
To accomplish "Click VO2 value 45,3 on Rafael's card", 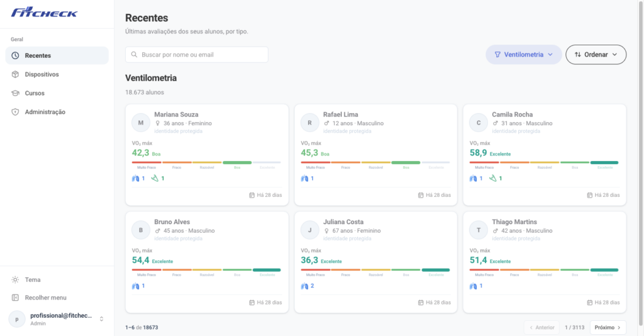I will [309, 153].
